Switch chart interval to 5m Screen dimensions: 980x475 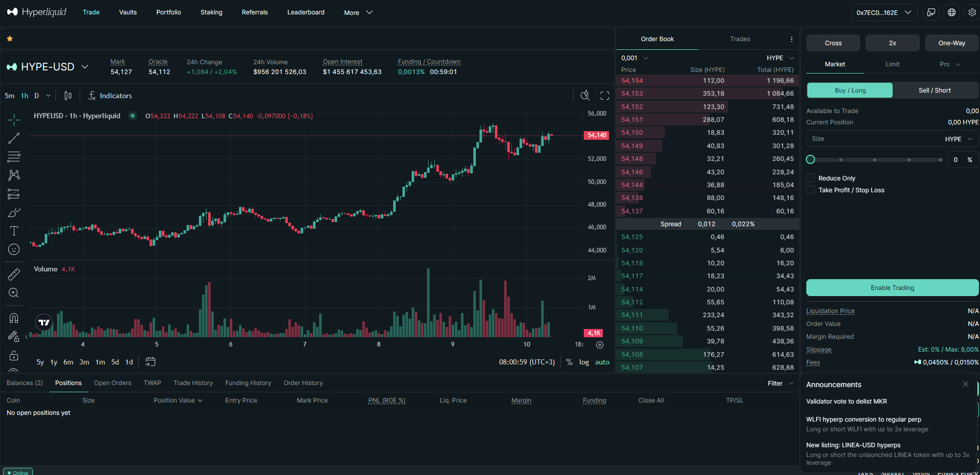pyautogui.click(x=9, y=96)
